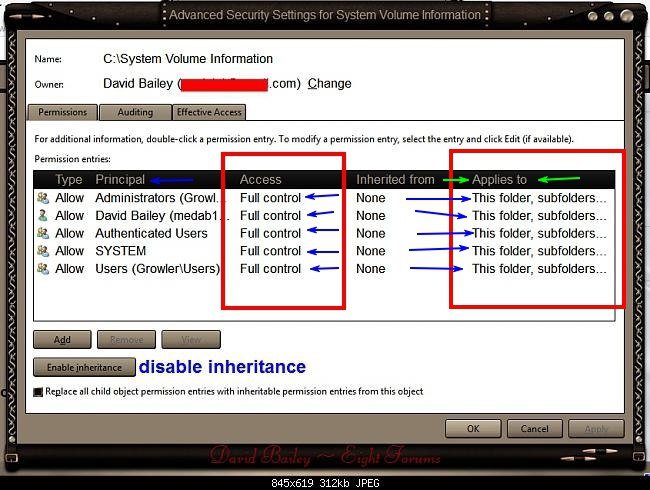Select the SYSTEM Full control permission entry

point(270,251)
